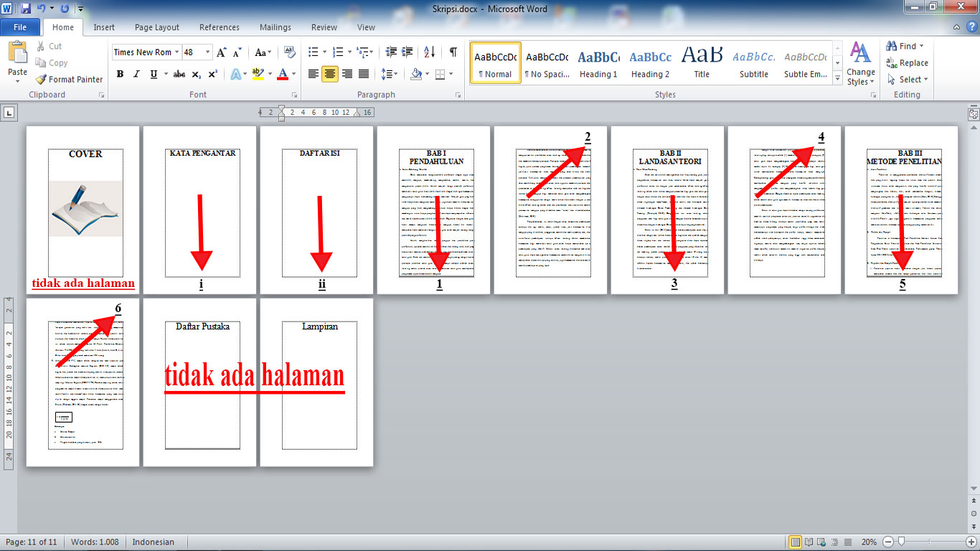Click the Superscript icon
This screenshot has height=551, width=980.
click(213, 74)
